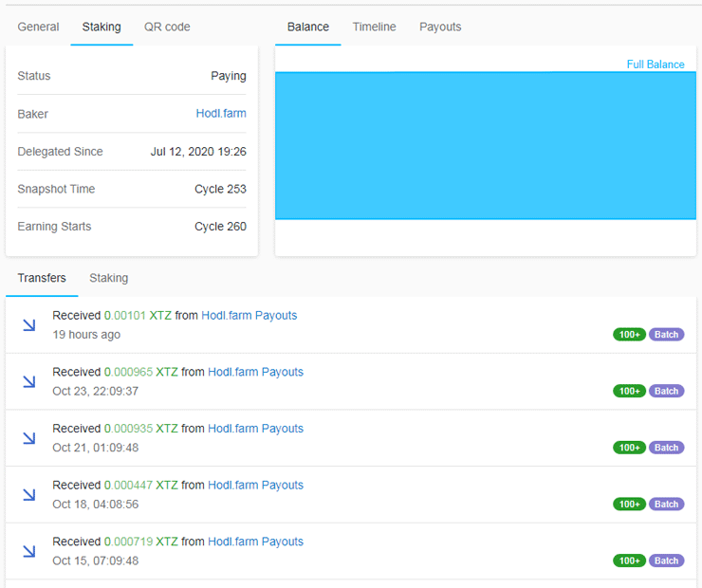Open the Hodl.farm baker link
Viewport: 702px width, 588px height.
[x=221, y=114]
